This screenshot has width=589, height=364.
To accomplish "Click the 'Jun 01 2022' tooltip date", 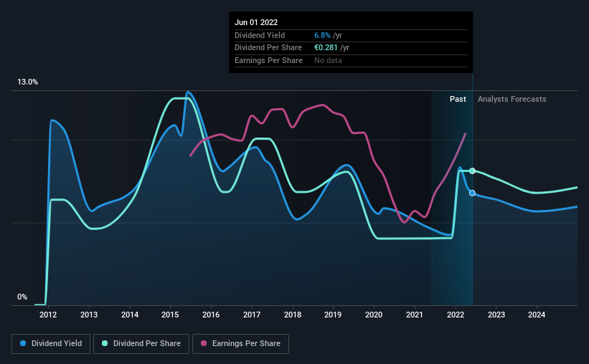I will [256, 22].
